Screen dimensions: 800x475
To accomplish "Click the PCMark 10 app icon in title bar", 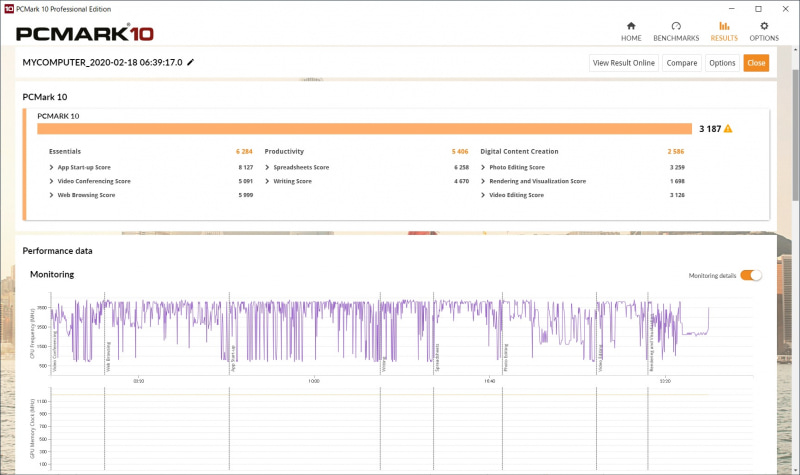I will coord(9,9).
